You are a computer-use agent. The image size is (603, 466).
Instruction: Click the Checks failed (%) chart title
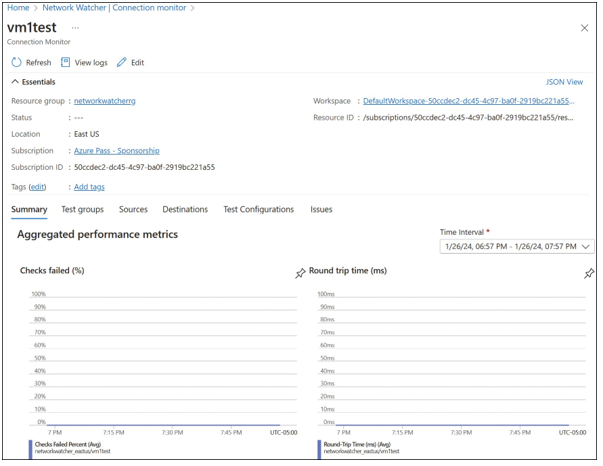click(52, 271)
